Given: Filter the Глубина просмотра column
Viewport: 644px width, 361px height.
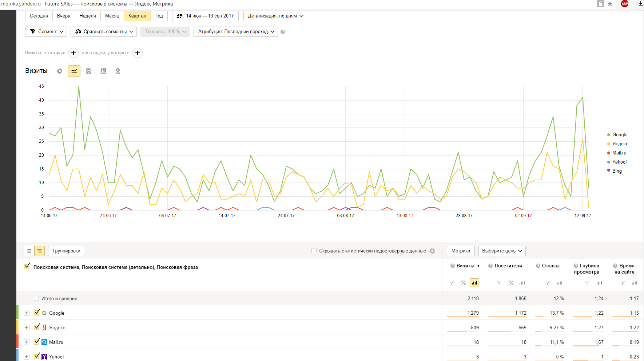Looking at the screenshot, I should pos(587,283).
